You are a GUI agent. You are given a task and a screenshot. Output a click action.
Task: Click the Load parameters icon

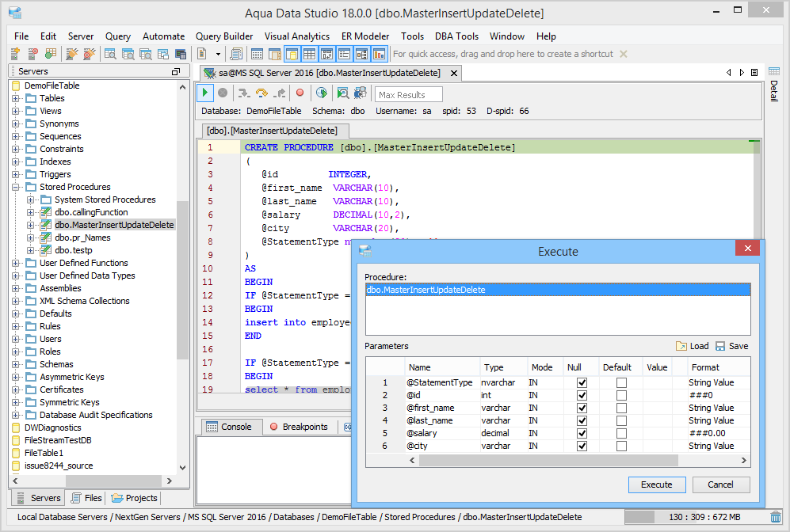[x=681, y=346]
